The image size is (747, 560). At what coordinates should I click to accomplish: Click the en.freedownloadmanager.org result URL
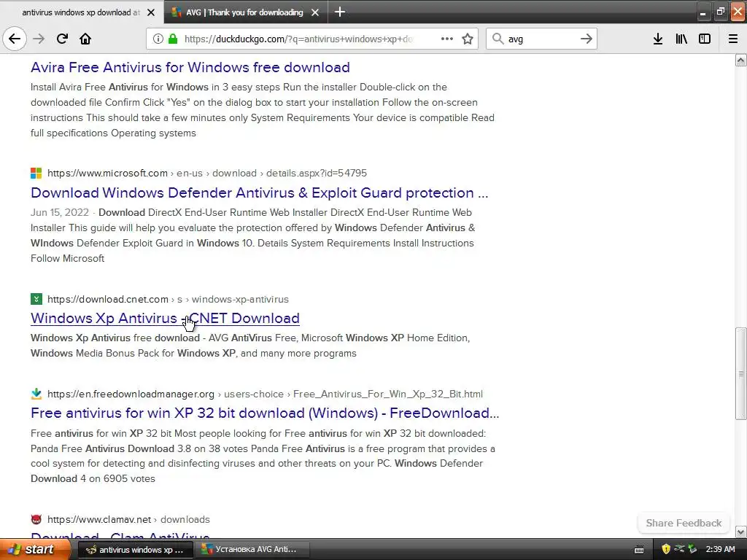(x=265, y=394)
